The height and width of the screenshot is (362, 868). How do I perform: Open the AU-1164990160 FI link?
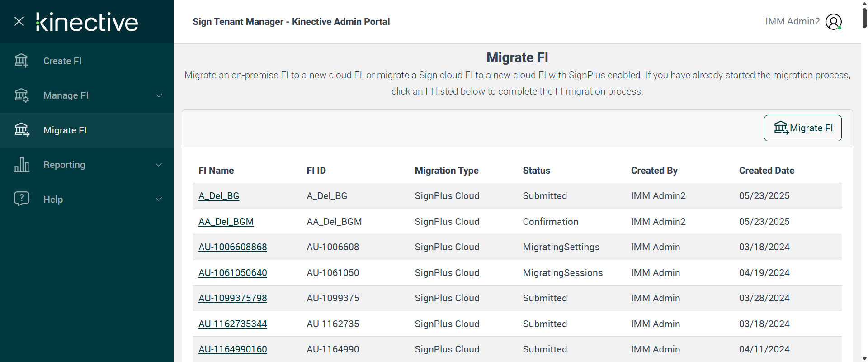[x=233, y=349]
